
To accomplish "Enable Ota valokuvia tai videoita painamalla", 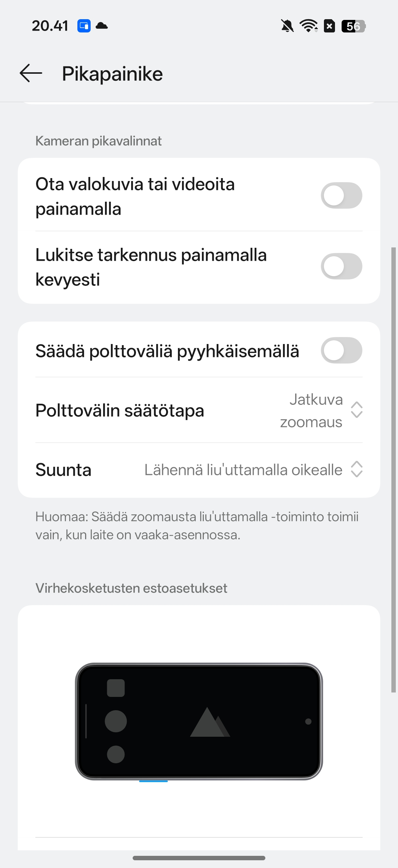I will pyautogui.click(x=341, y=195).
